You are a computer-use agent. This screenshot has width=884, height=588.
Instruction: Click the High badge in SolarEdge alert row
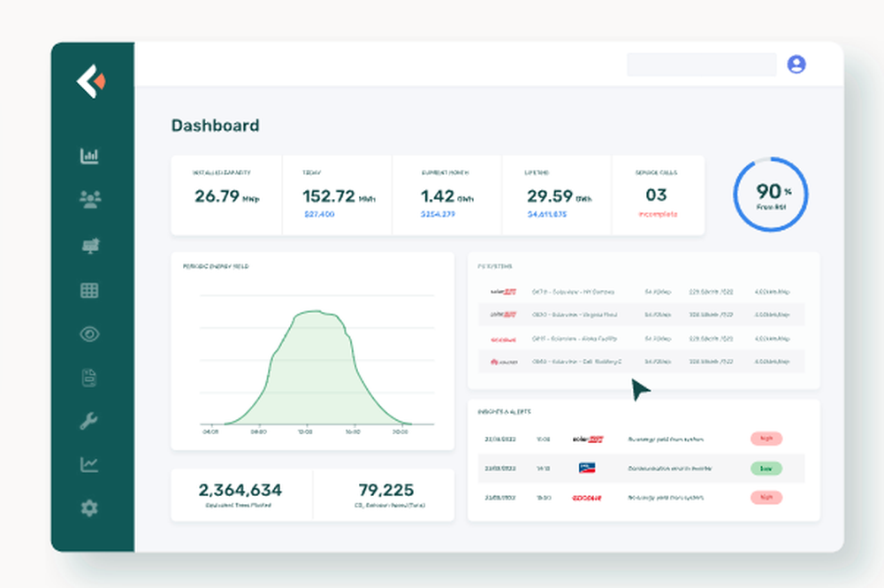pos(766,439)
